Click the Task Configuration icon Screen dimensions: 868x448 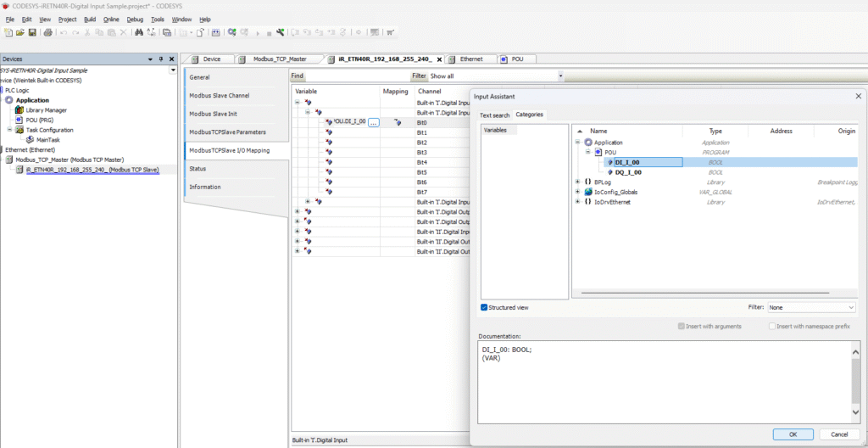[19, 131]
